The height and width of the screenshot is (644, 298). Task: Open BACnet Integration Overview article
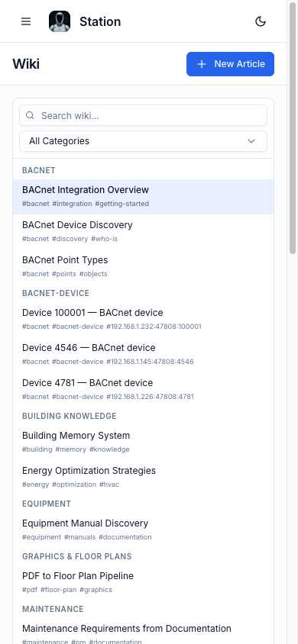[x=143, y=197]
